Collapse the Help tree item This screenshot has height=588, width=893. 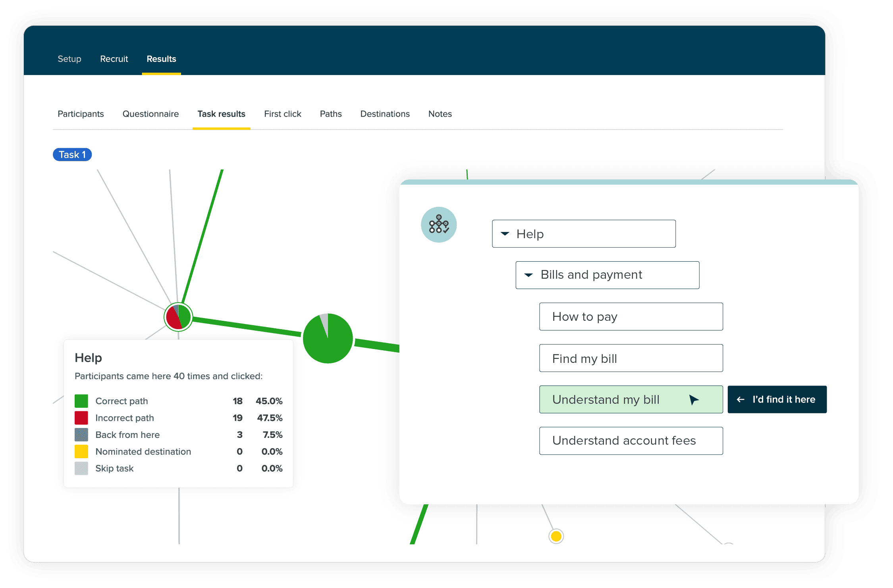coord(505,234)
